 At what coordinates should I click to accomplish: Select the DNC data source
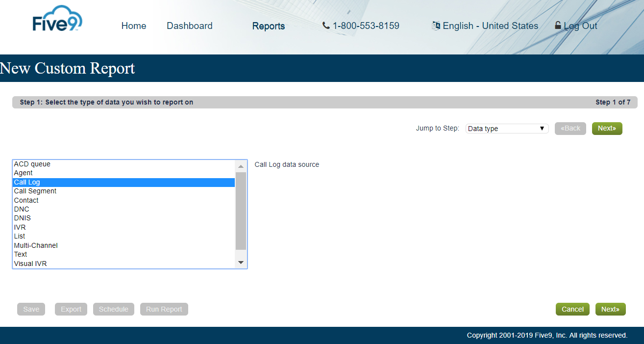(x=22, y=209)
